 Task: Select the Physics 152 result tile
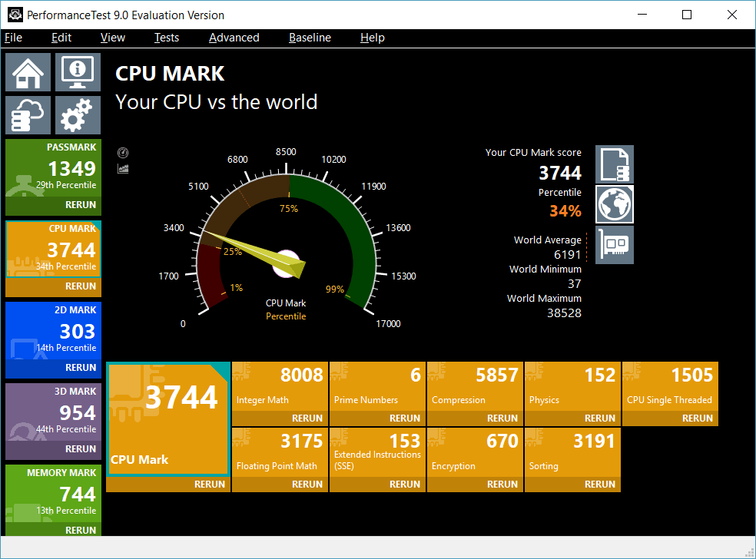[x=572, y=386]
